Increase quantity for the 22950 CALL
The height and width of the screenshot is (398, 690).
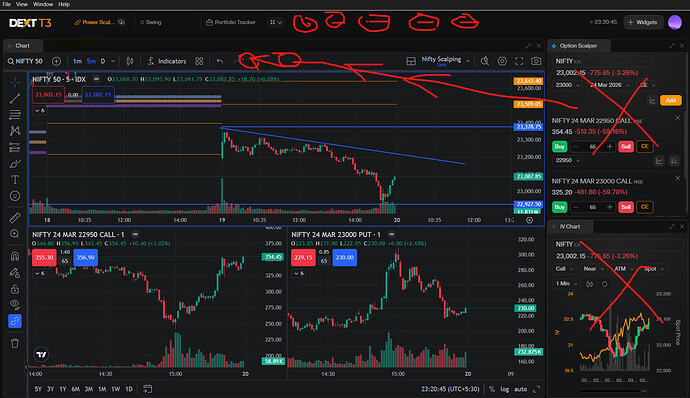tap(610, 147)
